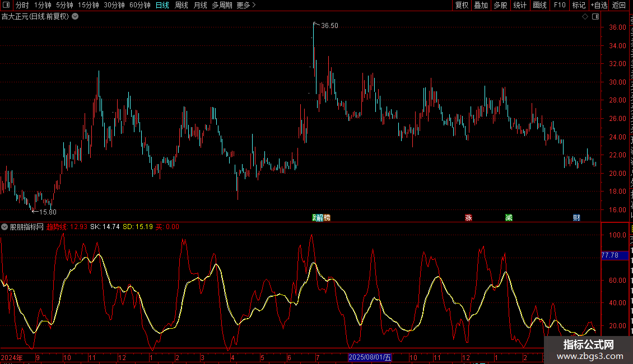Screen dimensions: 633x364
Task: Click the 买: 0.00 indicator value
Action: [167, 227]
